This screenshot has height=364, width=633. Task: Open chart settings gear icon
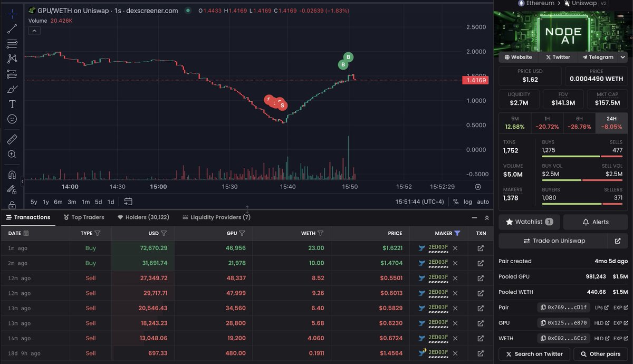click(478, 187)
